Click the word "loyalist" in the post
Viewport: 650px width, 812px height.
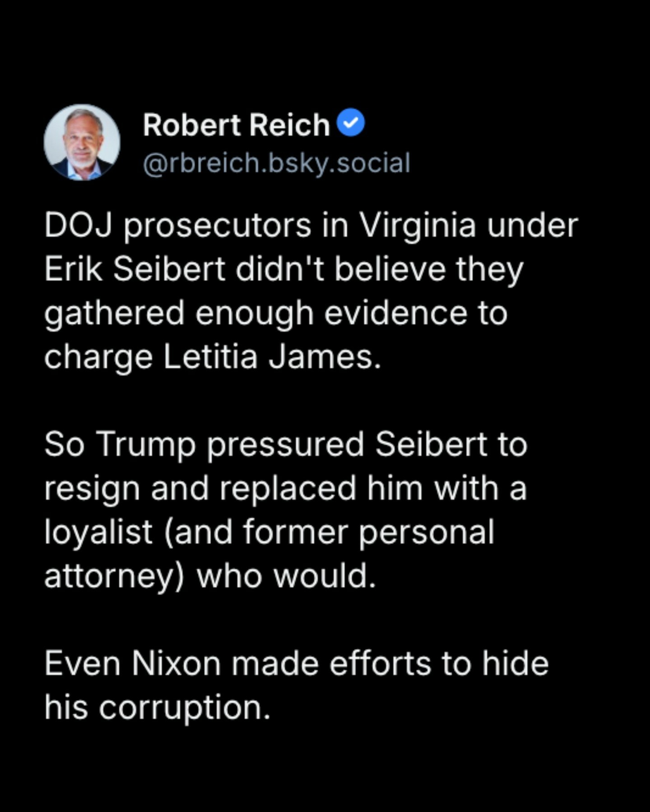point(98,532)
